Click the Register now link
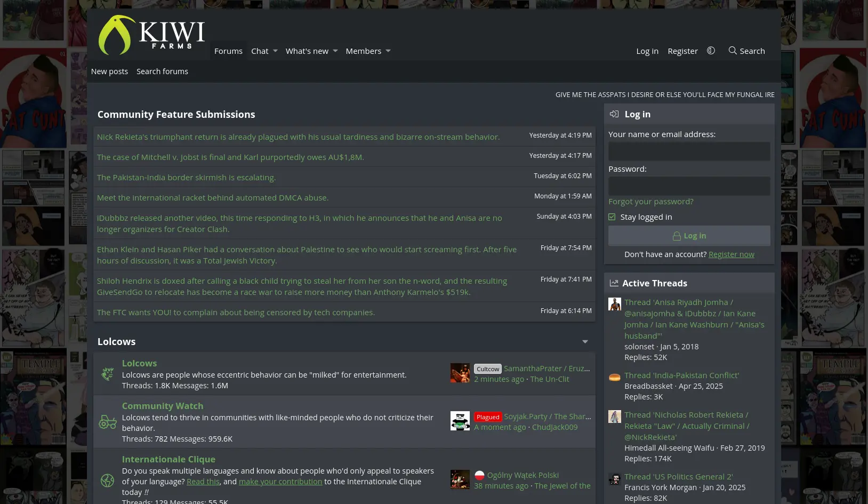 click(732, 254)
